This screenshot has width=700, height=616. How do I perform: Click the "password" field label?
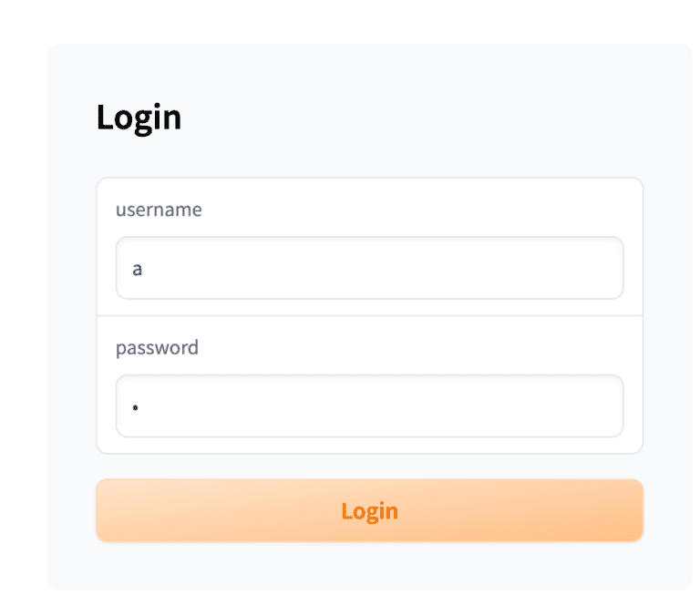click(157, 347)
